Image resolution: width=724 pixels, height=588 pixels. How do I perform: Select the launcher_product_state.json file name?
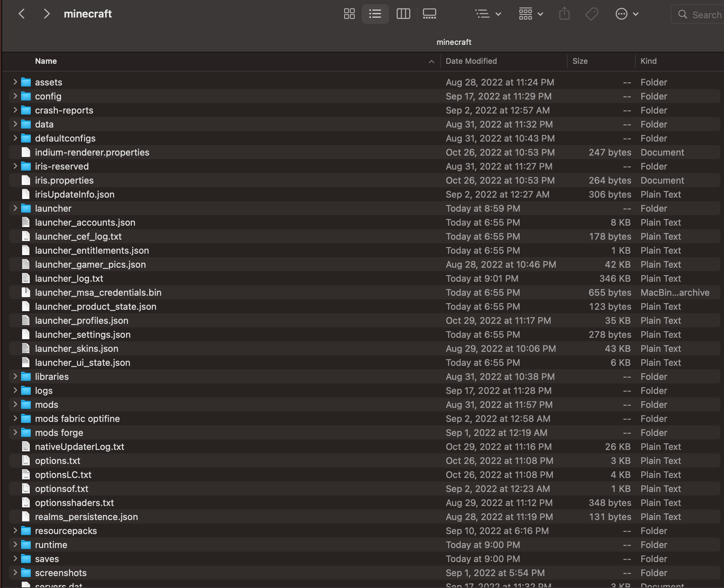[x=96, y=307]
